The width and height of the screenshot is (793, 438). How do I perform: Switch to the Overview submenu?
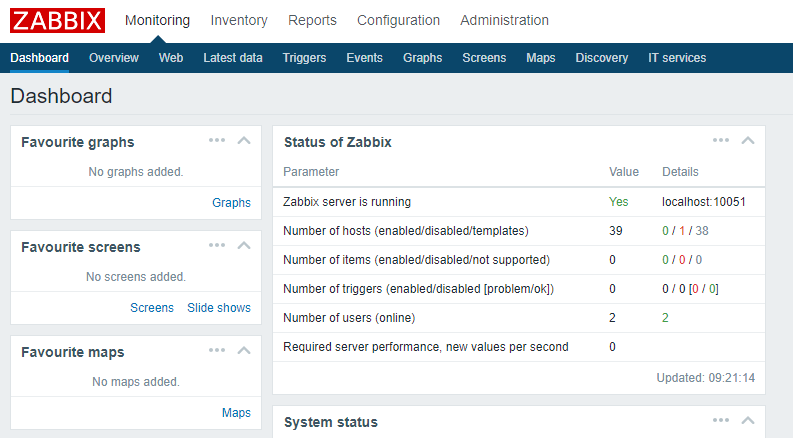(114, 58)
